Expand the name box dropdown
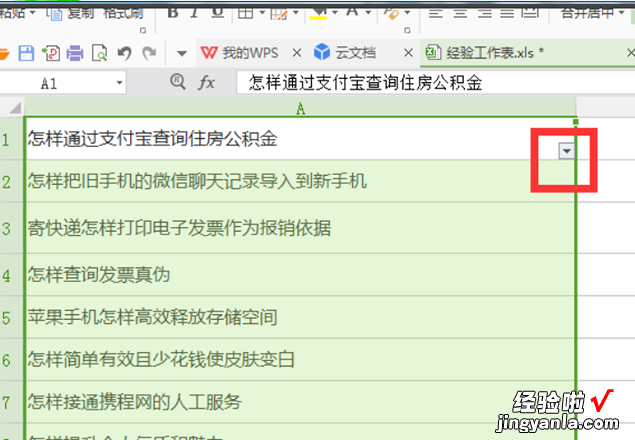 pos(119,83)
